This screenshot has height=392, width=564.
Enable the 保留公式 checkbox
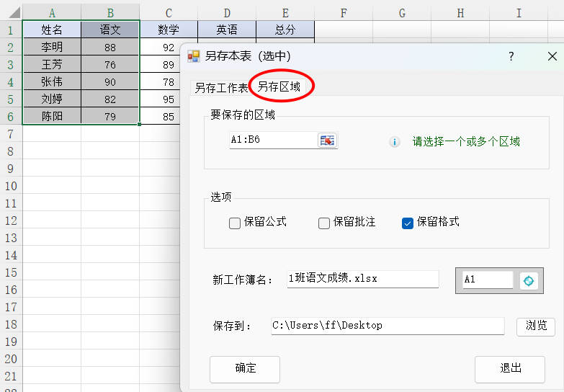pyautogui.click(x=235, y=223)
